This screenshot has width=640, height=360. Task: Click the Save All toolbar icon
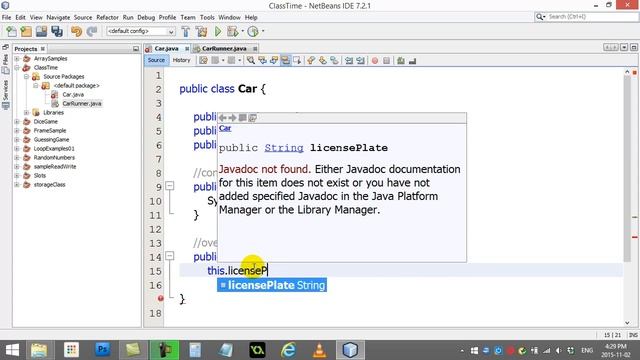coord(57,31)
